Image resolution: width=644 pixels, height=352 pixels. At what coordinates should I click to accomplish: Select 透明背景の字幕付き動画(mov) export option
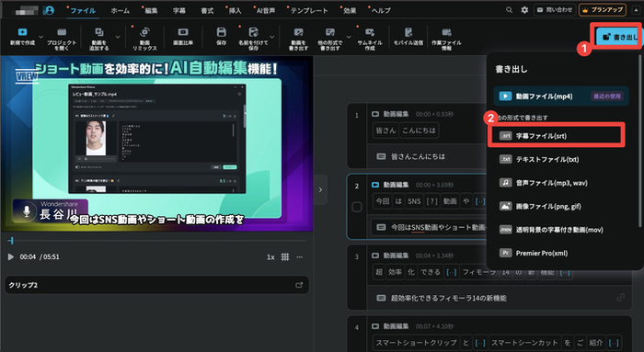coord(561,230)
